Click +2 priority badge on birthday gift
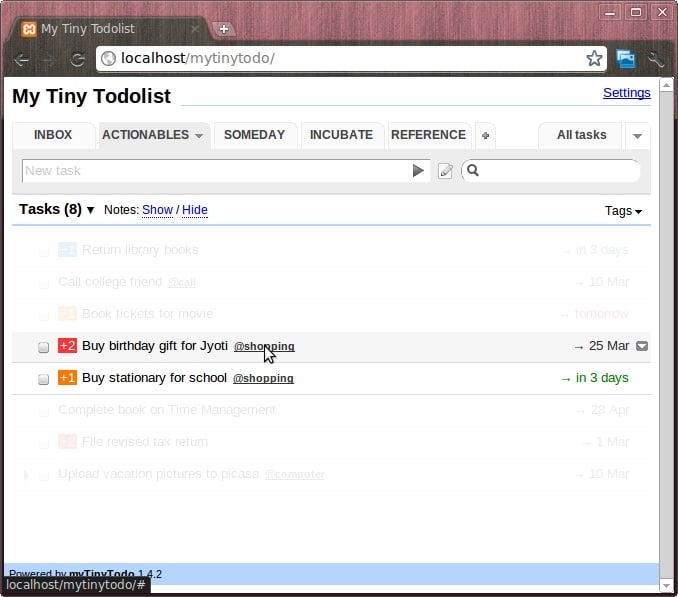Viewport: 678px width, 597px height. (x=67, y=346)
